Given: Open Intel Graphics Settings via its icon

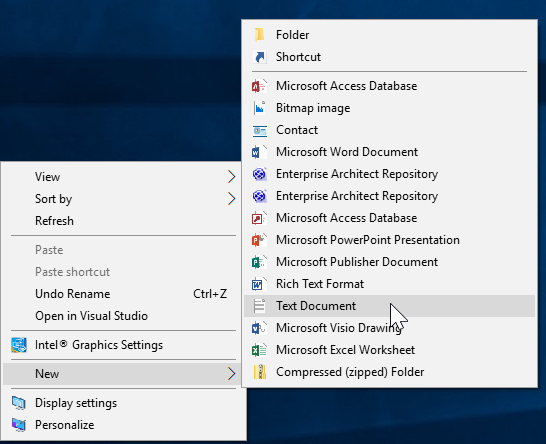Looking at the screenshot, I should point(18,345).
